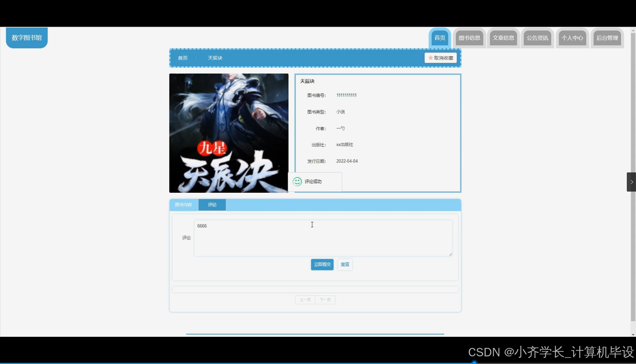Click the video progress slider handle
Screen dimensions: 636x364
pyautogui.click(x=474, y=362)
